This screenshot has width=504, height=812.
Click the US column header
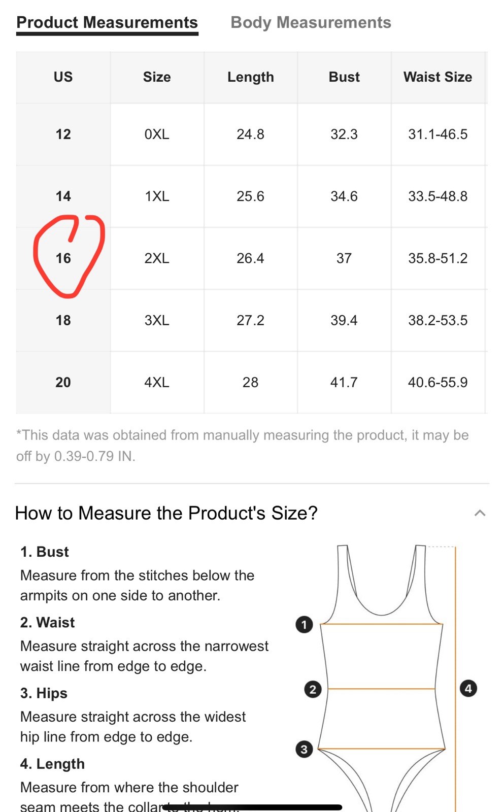point(63,77)
